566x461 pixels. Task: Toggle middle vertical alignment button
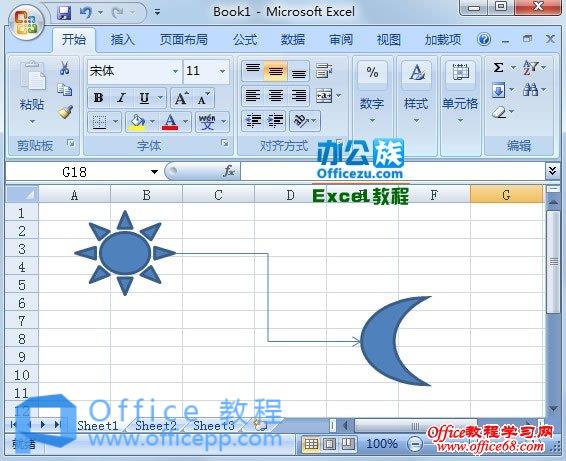pos(276,71)
